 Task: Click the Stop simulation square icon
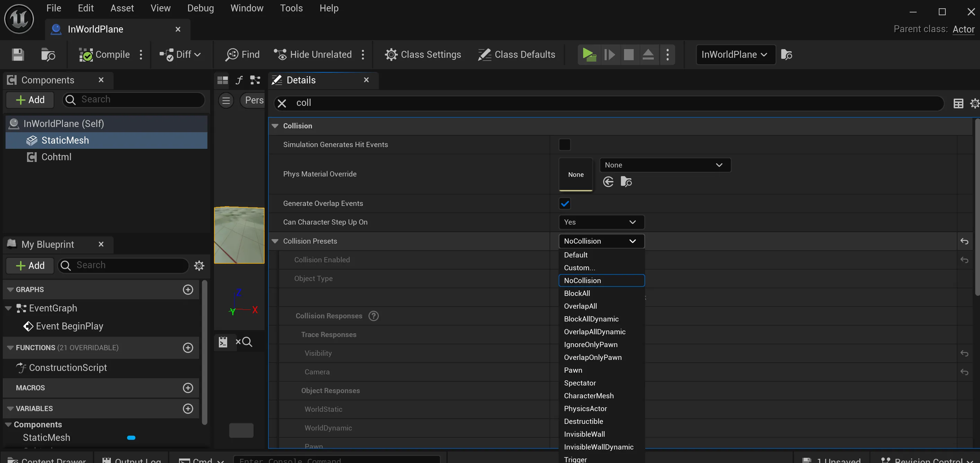629,55
